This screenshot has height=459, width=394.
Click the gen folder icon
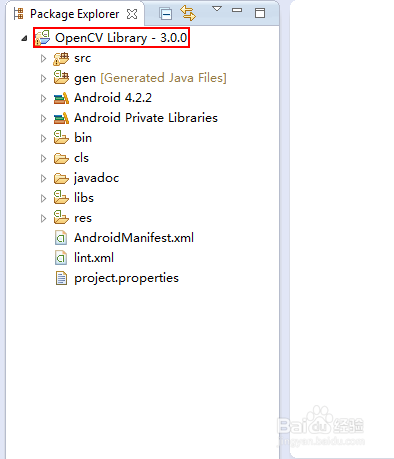[x=61, y=77]
